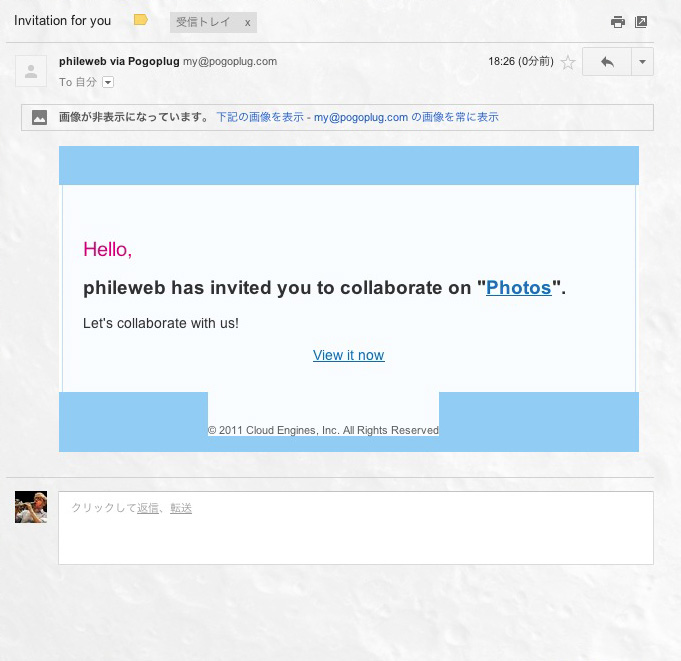Always show images from my@pogoplug.com
The image size is (681, 661).
406,117
